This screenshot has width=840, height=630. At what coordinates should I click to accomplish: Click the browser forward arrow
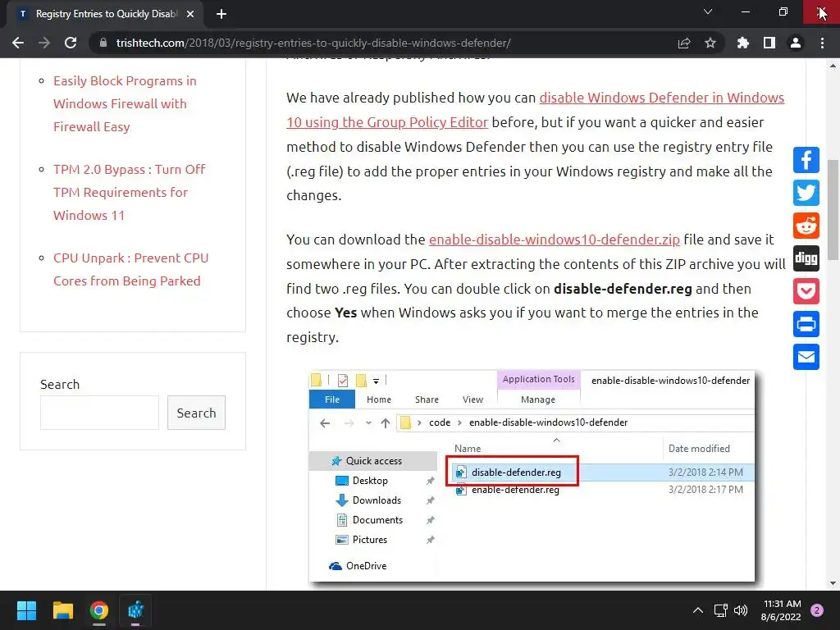coord(44,43)
